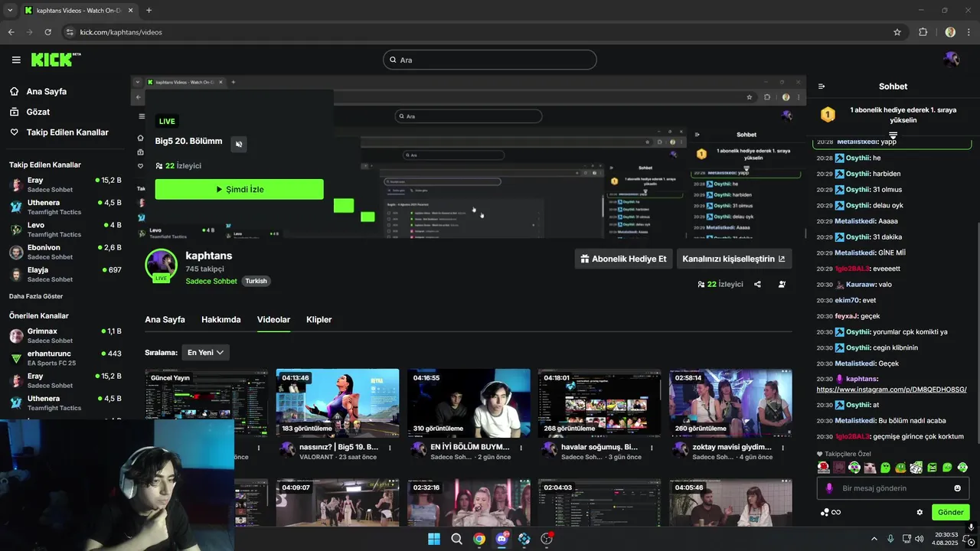980x551 pixels.
Task: Select the cat emote in follower emotes
Action: pos(870,468)
